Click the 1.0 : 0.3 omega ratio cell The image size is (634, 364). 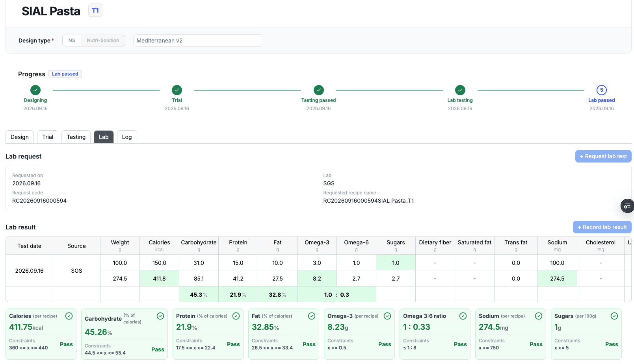coord(337,294)
